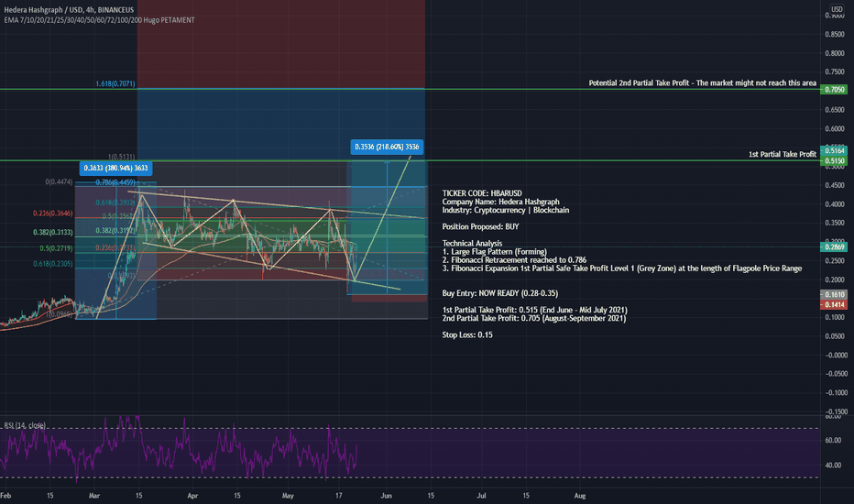Select the TICKER CODE: HBARUSD line

pos(481,193)
